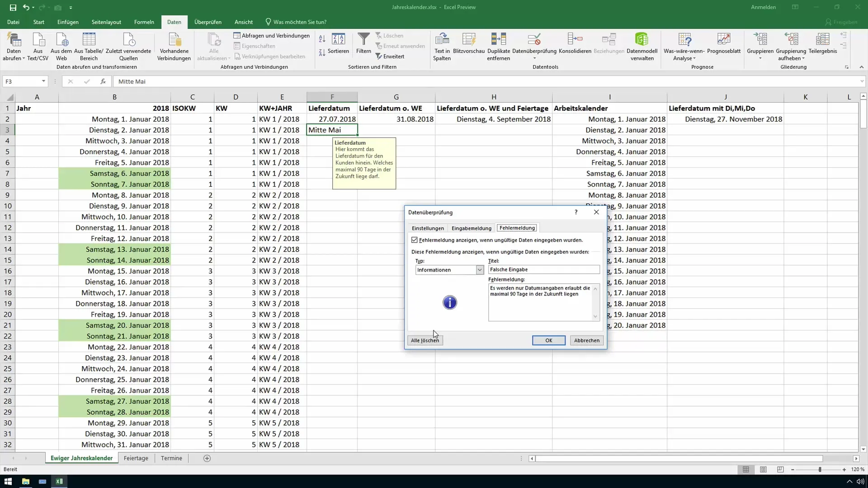
Task: Open the Sortieren dialog
Action: tap(338, 44)
